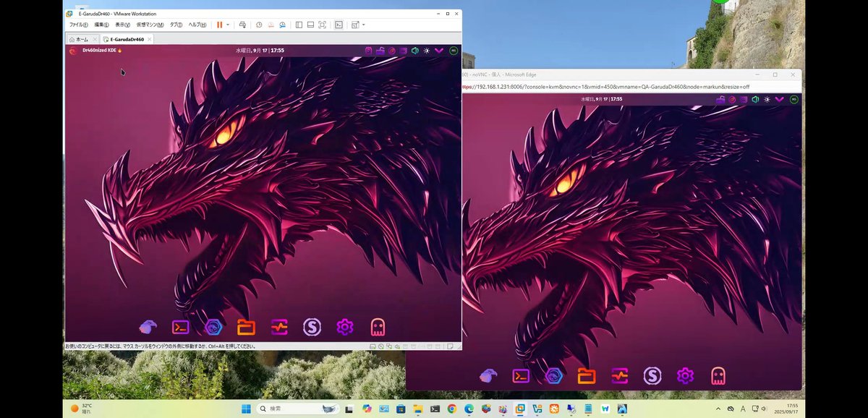Open the Garuda launcher logo in VMware guest
This screenshot has width=868, height=418.
coord(72,51)
